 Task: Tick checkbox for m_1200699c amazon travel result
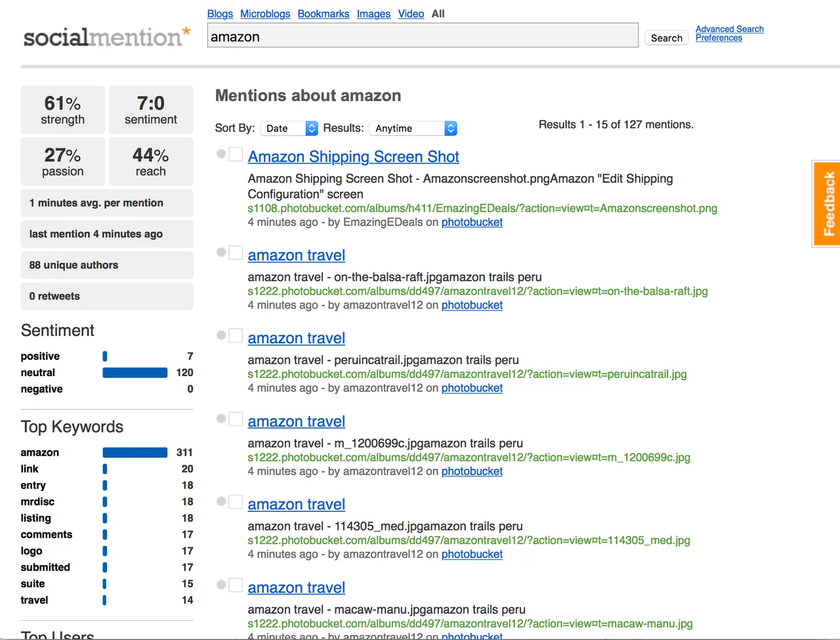236,419
